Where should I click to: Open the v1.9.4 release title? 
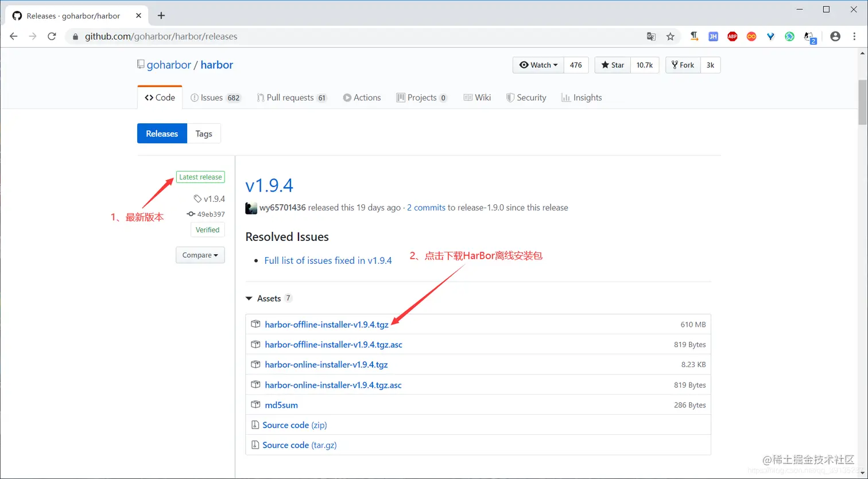point(269,185)
